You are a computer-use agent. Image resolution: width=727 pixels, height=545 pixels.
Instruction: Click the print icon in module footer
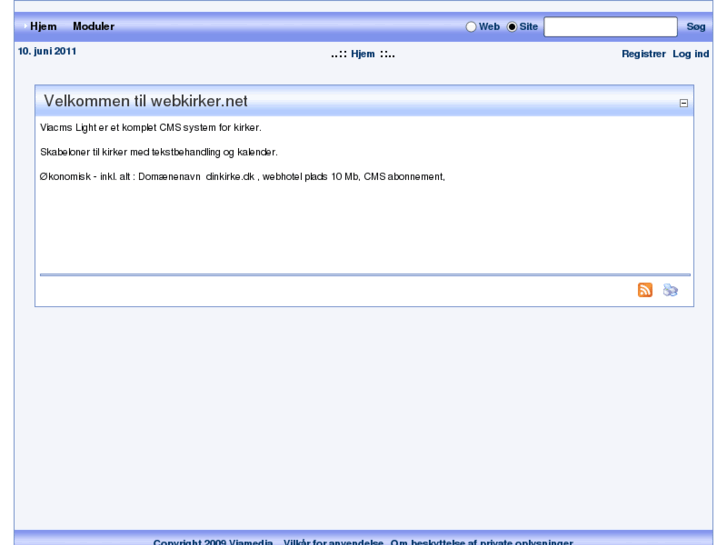tap(670, 290)
